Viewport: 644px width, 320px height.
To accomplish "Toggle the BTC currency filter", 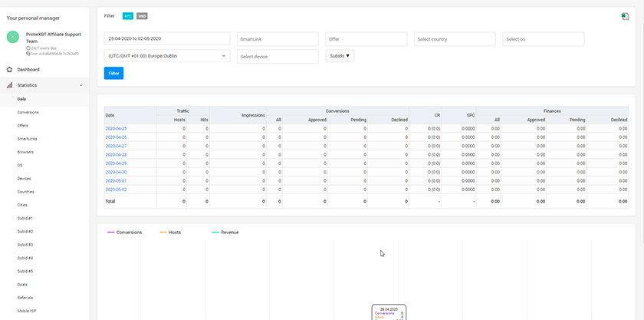I will tap(128, 16).
